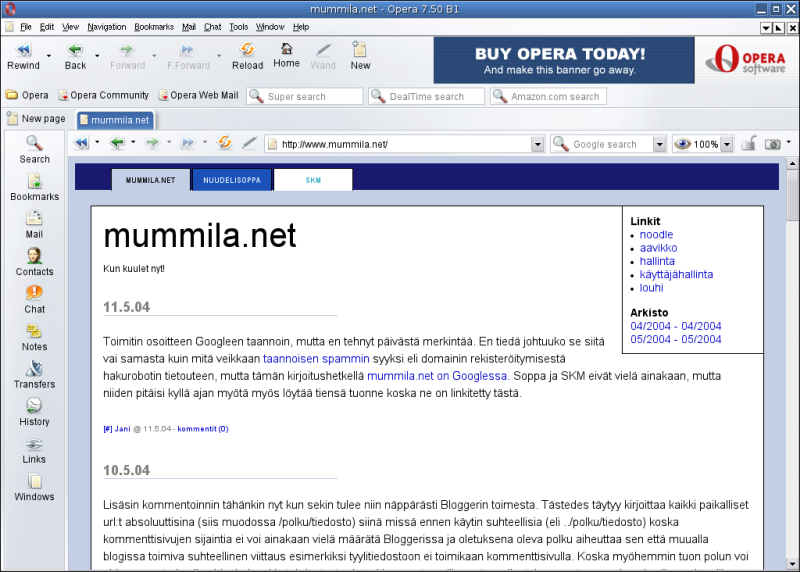Click the Rewind toolbar button
Image resolution: width=800 pixels, height=572 pixels.
(23, 54)
